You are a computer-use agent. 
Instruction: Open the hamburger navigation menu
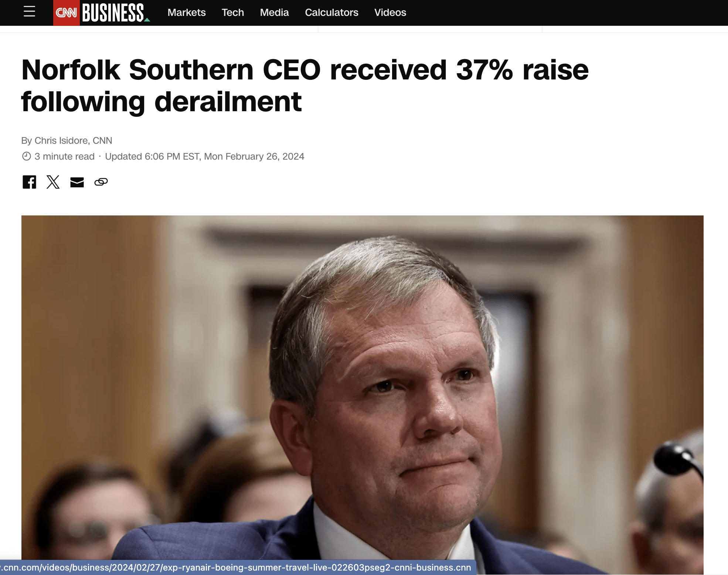pyautogui.click(x=29, y=12)
